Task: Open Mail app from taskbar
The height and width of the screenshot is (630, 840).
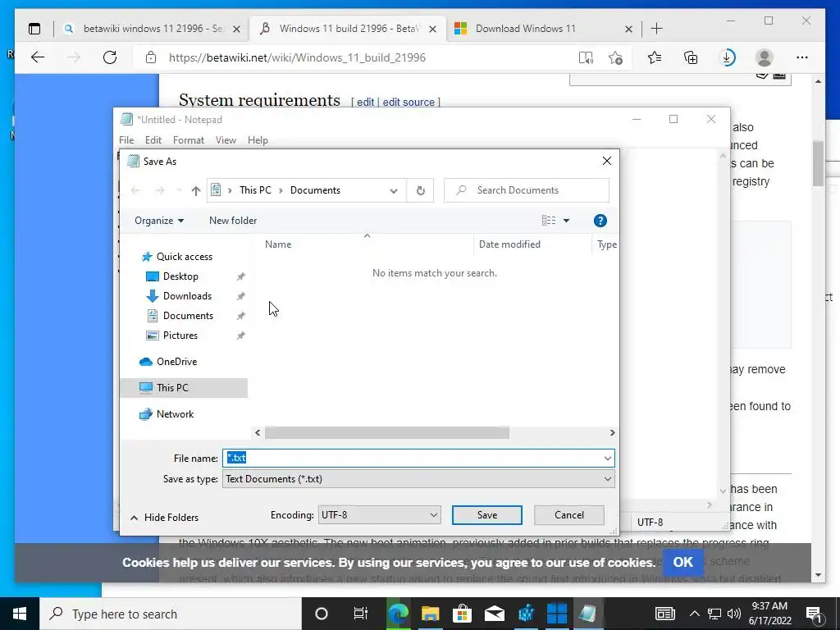Action: pyautogui.click(x=494, y=614)
